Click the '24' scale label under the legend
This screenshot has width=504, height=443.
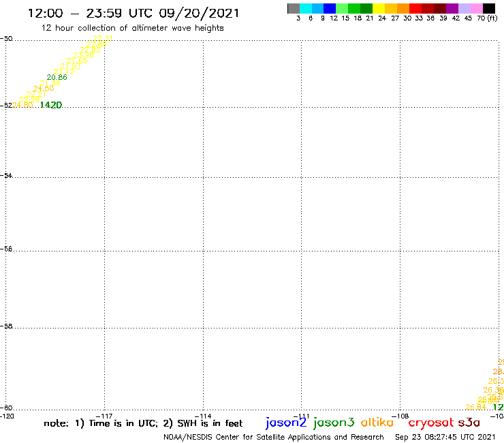coord(382,18)
